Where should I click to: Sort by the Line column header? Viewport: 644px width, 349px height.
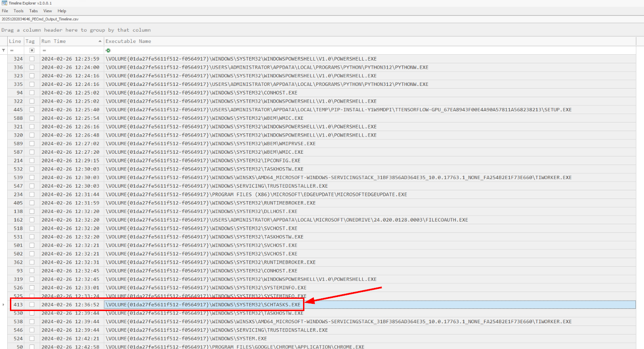[x=15, y=41]
